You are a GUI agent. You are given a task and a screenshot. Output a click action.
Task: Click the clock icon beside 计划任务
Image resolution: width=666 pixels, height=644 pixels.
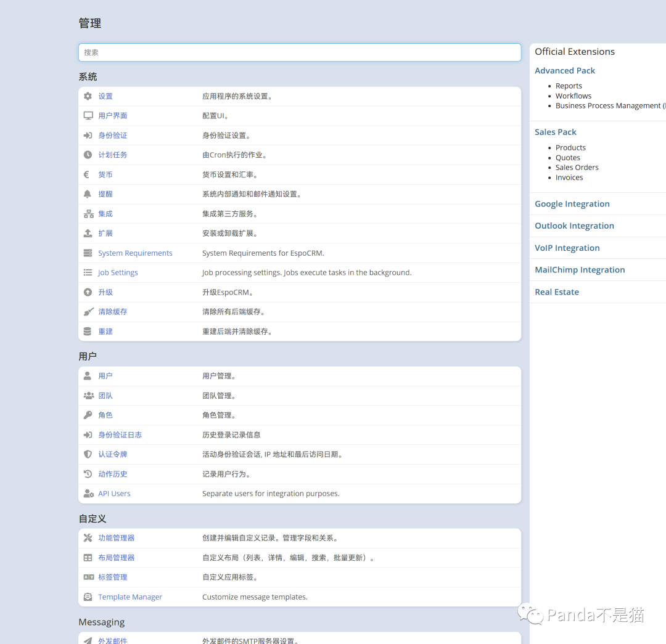pyautogui.click(x=88, y=155)
